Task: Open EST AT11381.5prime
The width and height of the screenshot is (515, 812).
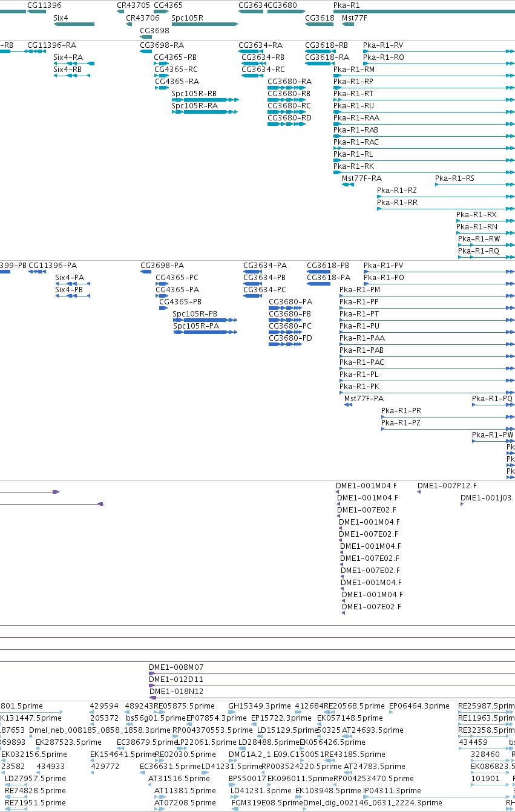Action: pos(185,791)
